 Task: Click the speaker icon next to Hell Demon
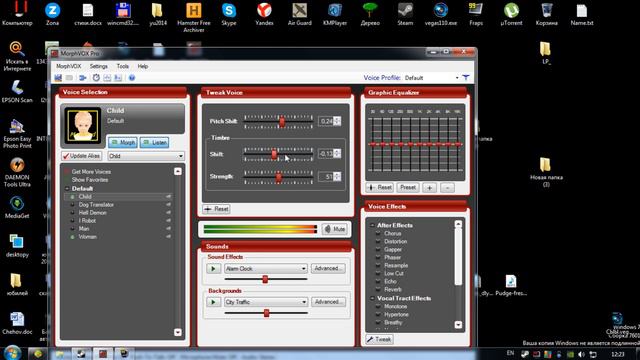[168, 213]
